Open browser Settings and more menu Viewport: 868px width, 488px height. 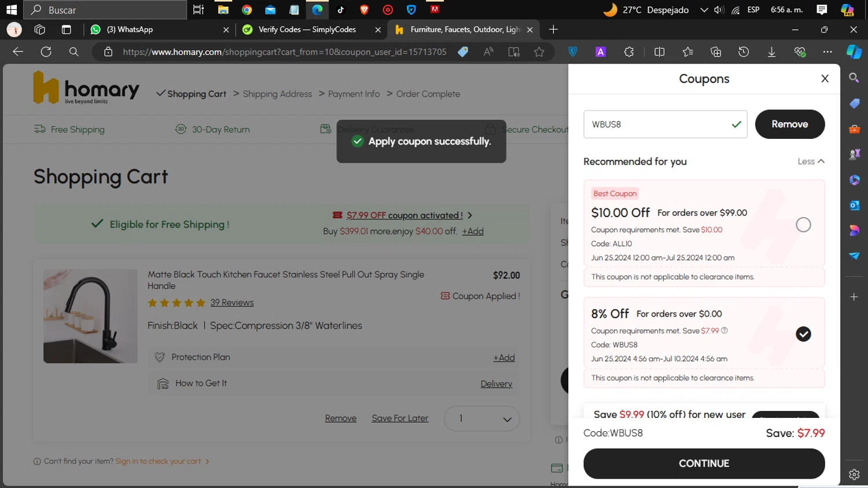(827, 52)
